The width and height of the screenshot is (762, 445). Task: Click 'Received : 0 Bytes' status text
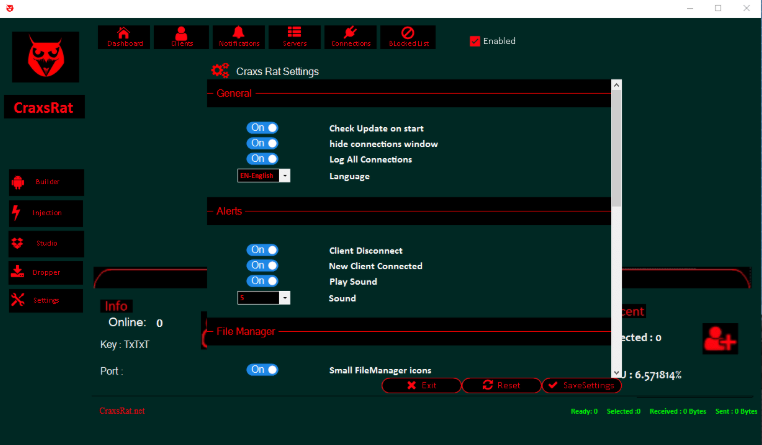coord(678,411)
